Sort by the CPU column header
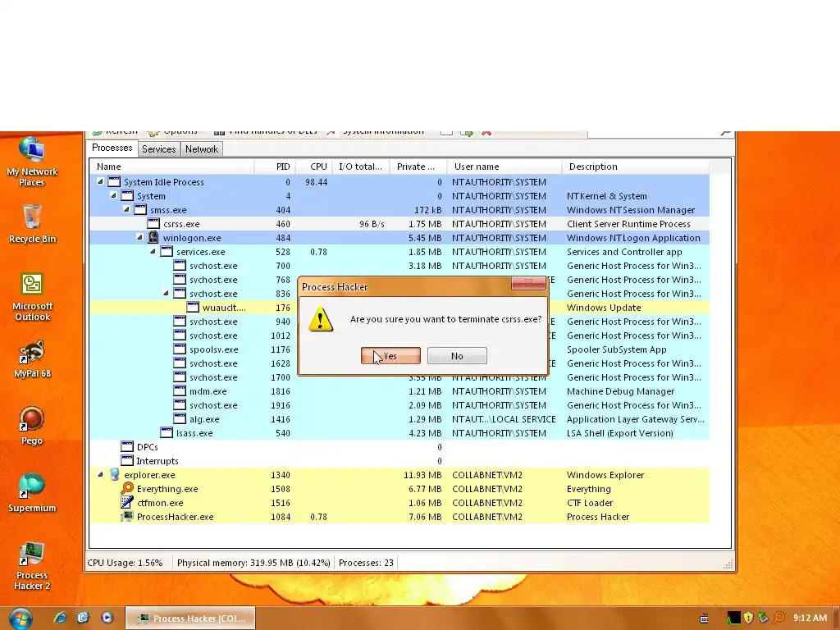Screen dimensions: 840x630 pos(314,167)
